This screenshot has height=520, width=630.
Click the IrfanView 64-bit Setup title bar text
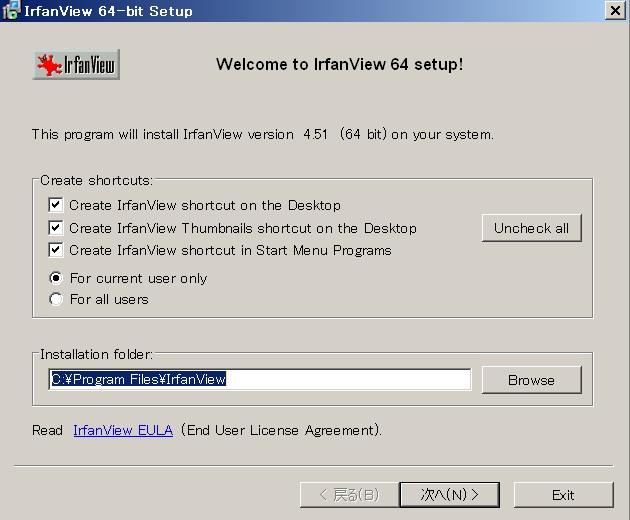108,11
